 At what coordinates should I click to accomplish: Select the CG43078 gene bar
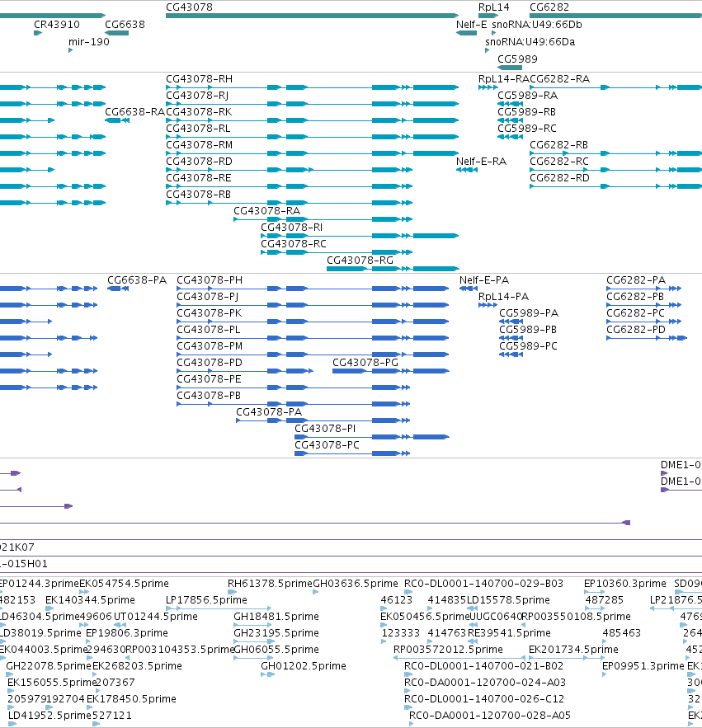tap(312, 16)
